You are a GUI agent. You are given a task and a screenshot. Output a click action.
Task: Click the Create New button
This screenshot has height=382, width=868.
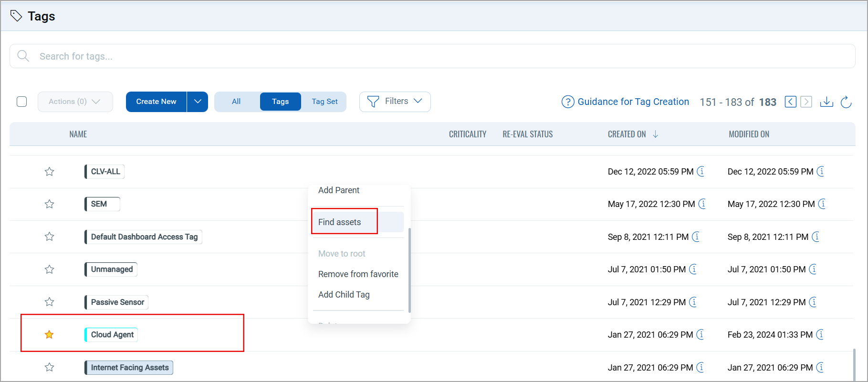tap(156, 102)
